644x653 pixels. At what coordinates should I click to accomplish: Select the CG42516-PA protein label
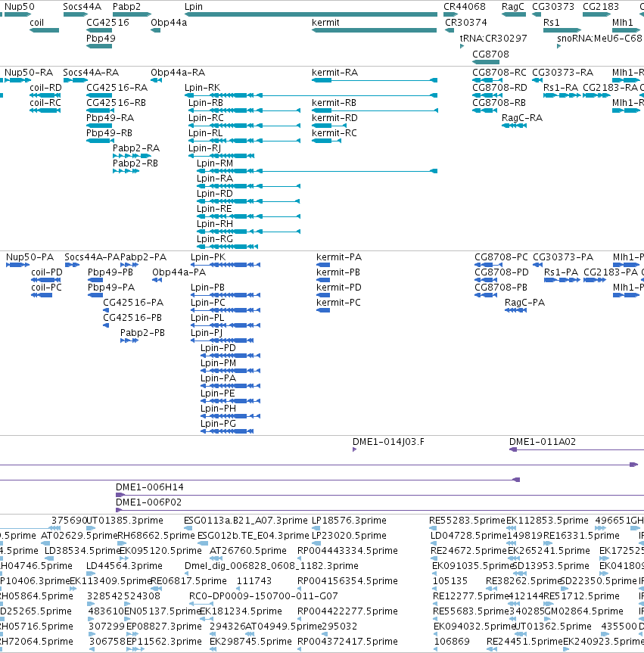click(x=133, y=303)
